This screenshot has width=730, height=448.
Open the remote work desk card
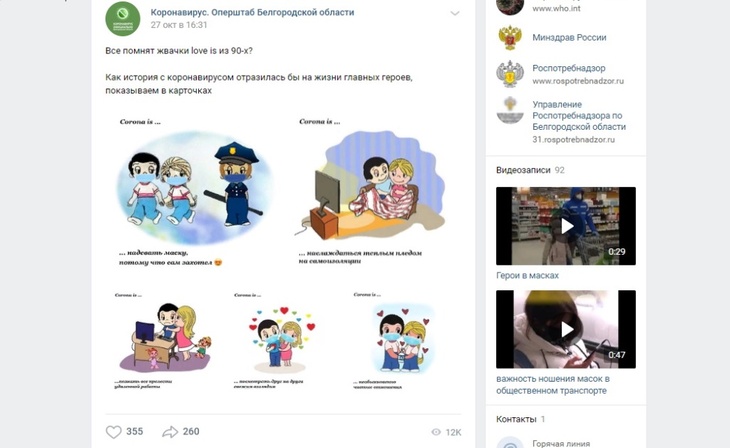(x=164, y=341)
